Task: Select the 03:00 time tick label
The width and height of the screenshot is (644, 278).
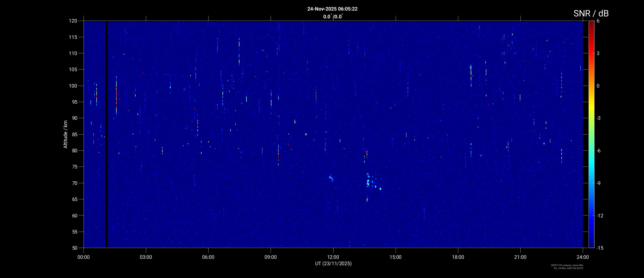Action: tap(146, 257)
